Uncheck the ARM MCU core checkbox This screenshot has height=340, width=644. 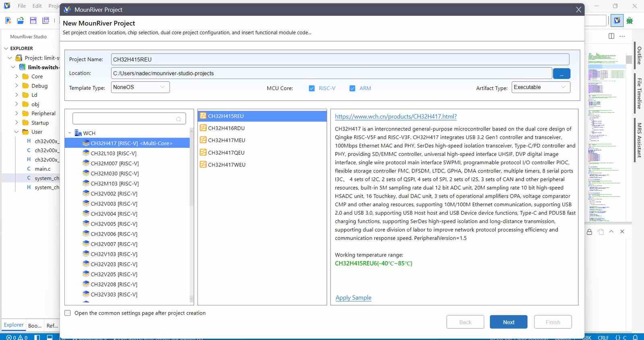pyautogui.click(x=352, y=88)
